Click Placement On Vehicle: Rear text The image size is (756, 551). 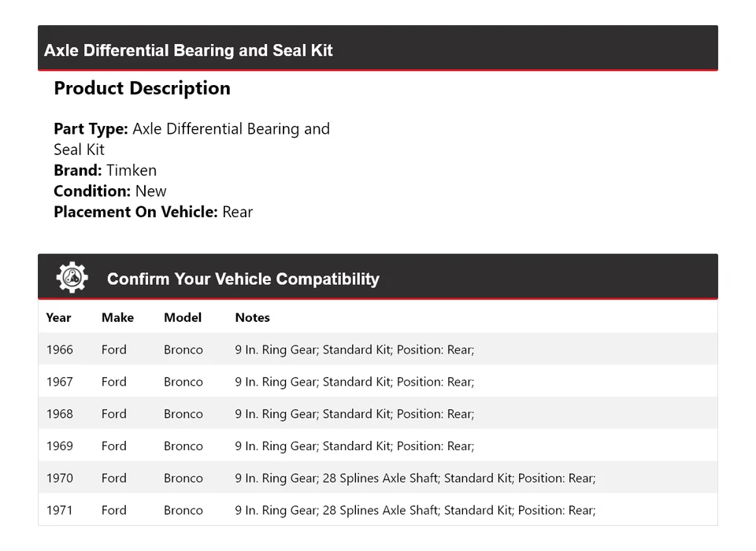[x=153, y=212]
